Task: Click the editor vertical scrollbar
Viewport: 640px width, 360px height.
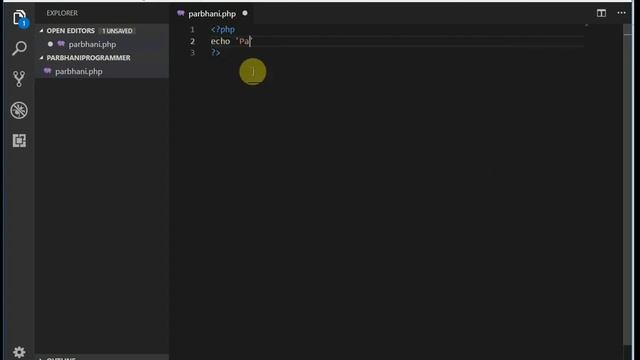Action: click(627, 184)
